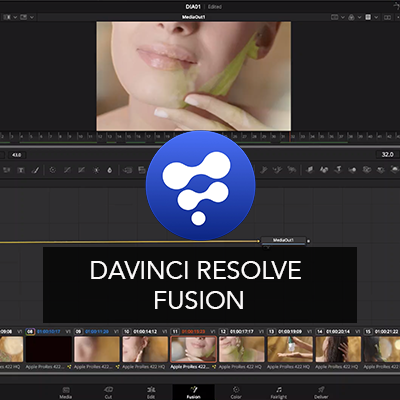Select the MediaOut1 node in flow

click(283, 240)
